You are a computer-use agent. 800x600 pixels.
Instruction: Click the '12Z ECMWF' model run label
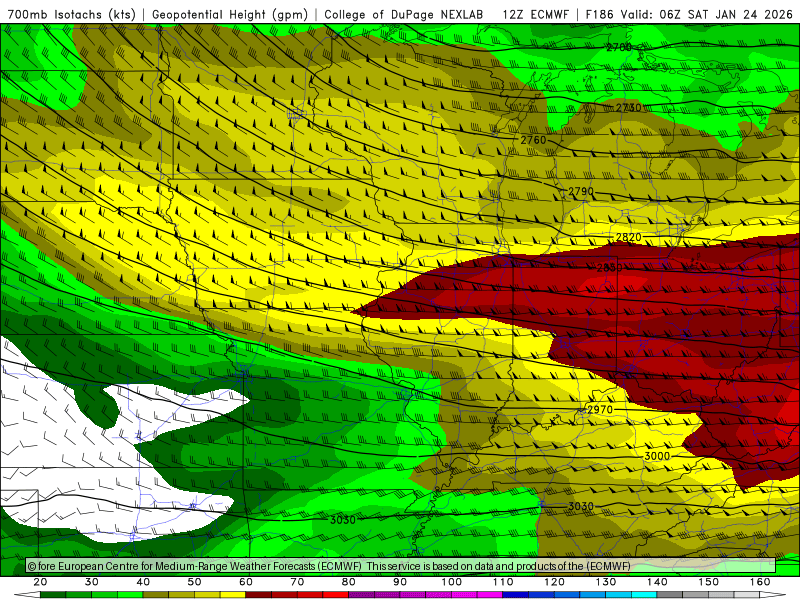(535, 14)
